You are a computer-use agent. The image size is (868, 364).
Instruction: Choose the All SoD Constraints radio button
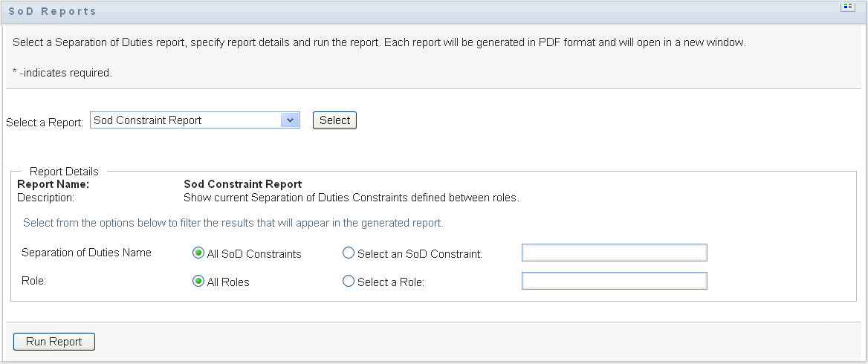[x=198, y=253]
